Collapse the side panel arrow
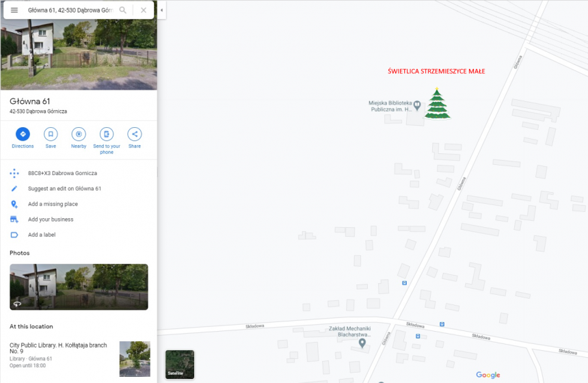This screenshot has height=383, width=588. coord(161,10)
